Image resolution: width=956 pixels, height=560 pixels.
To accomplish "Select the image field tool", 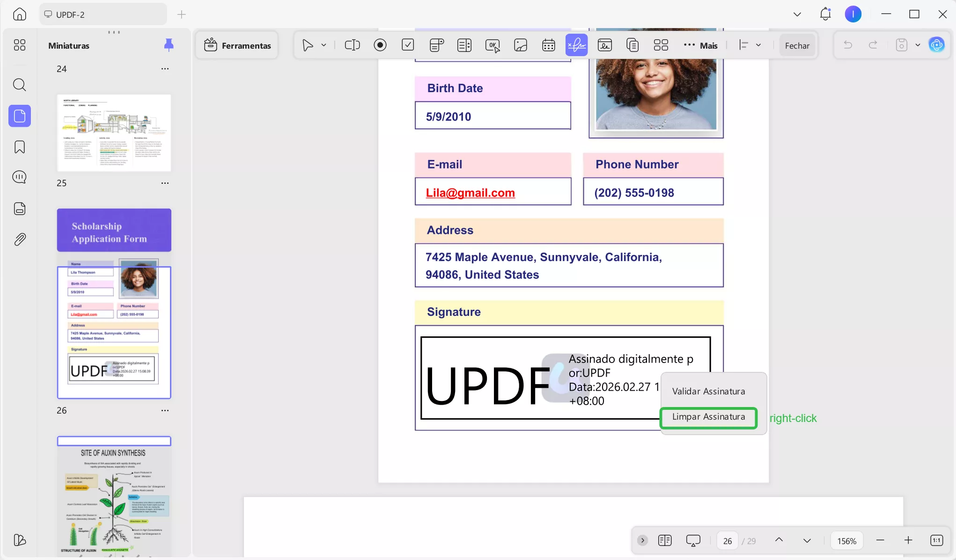I will (x=520, y=45).
